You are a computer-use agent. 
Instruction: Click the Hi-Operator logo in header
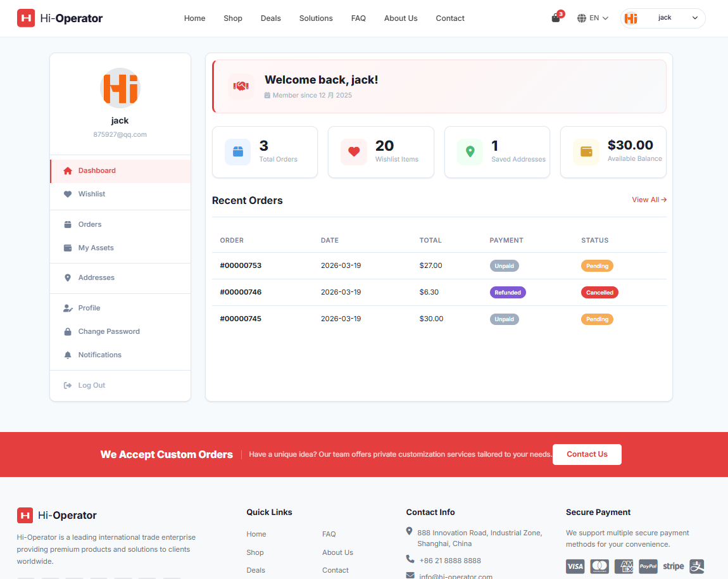[60, 18]
